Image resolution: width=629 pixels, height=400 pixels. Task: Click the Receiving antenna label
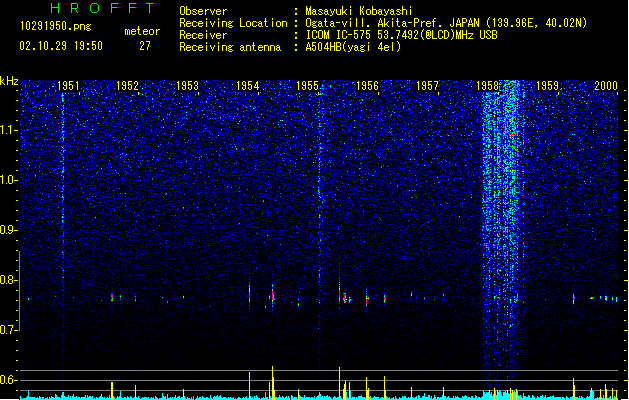(230, 47)
